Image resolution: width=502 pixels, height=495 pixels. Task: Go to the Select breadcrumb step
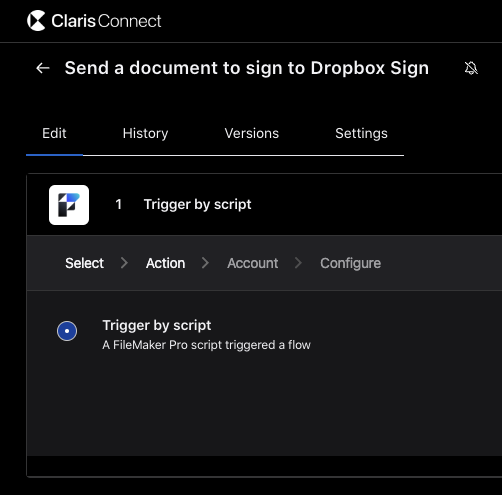[x=85, y=263]
